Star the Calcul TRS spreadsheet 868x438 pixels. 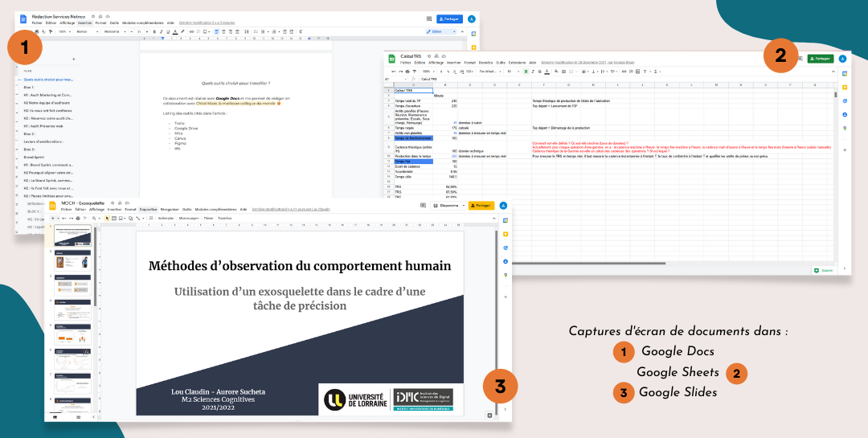[429, 56]
